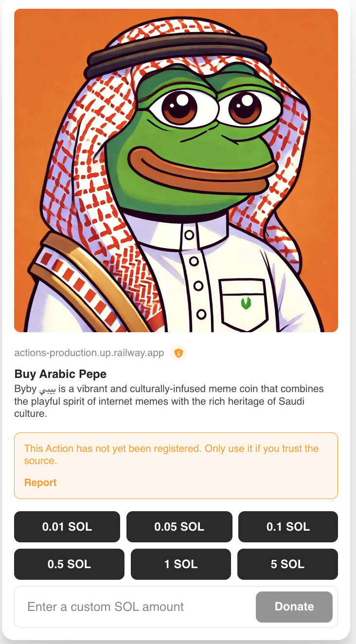Select the 0.01 SOL button
The image size is (356, 644).
click(x=67, y=527)
